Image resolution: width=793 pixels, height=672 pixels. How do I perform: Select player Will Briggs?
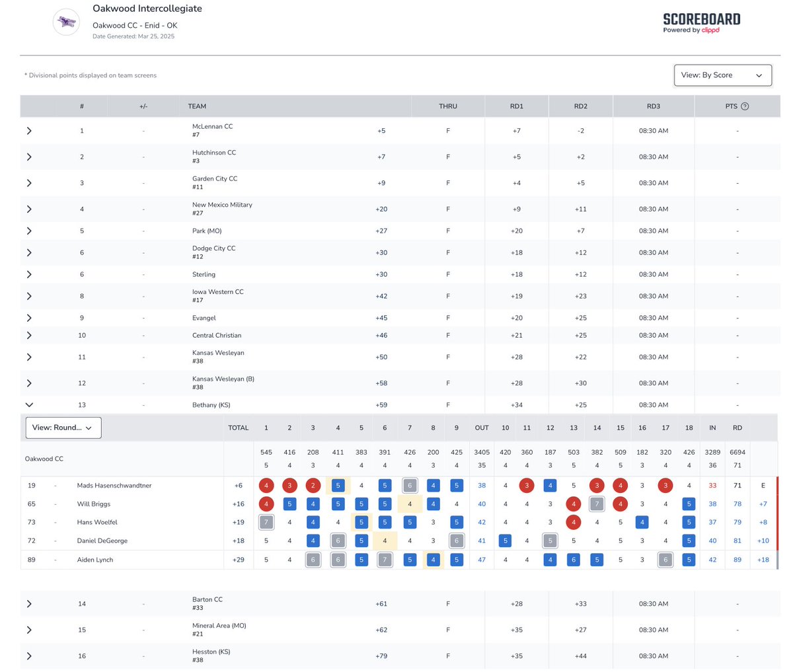tap(94, 504)
